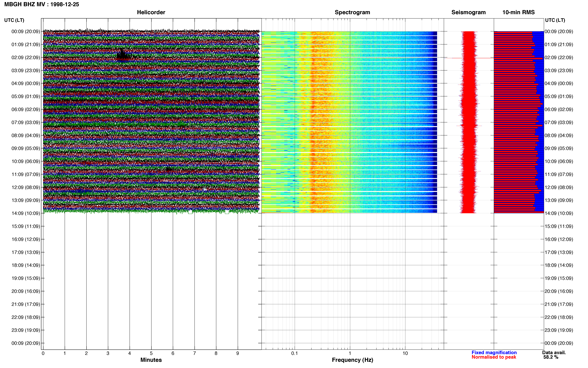Click right-axis time label '22:09 (18:09)'
The height and width of the screenshot is (368, 588).
(559, 317)
